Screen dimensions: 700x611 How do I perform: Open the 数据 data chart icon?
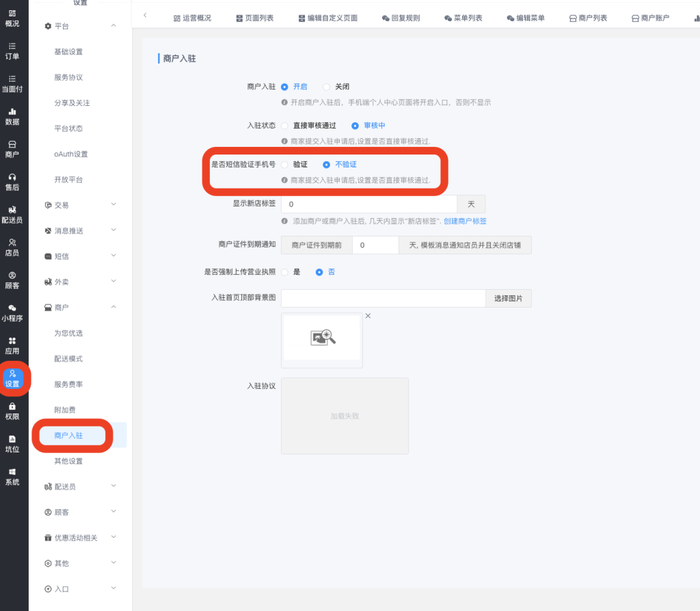click(12, 111)
